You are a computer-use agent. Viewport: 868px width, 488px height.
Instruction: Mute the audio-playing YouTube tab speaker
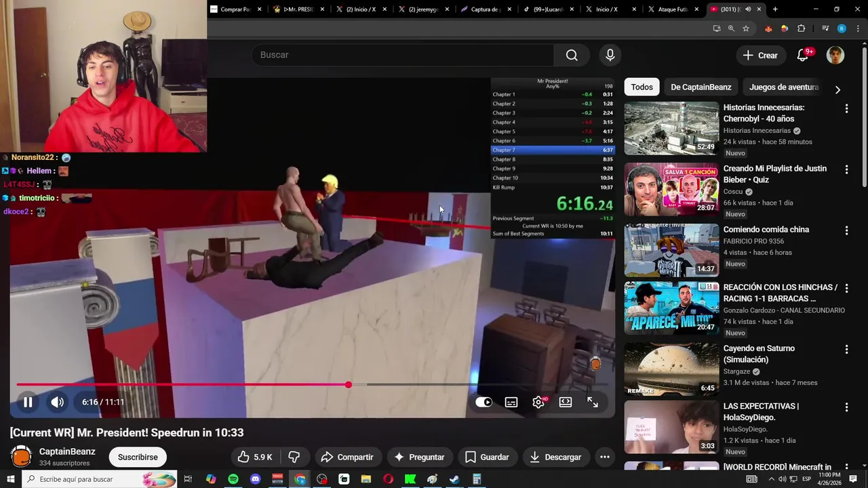pyautogui.click(x=748, y=9)
